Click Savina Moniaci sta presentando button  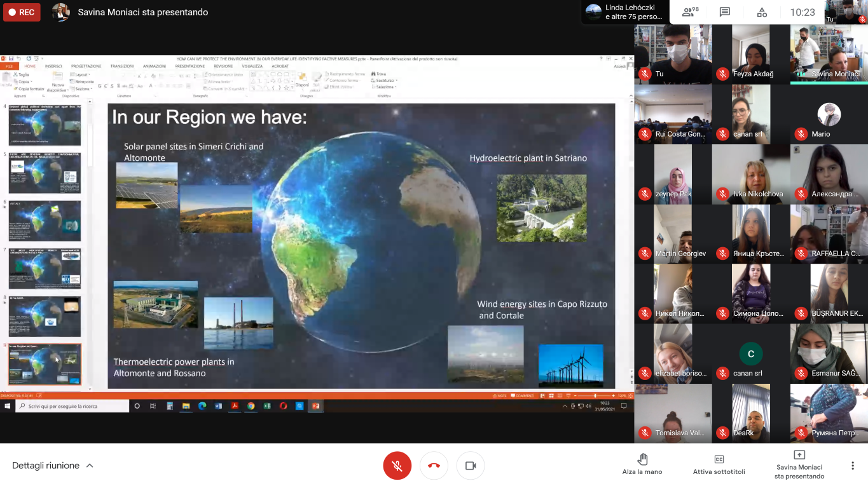pos(799,464)
